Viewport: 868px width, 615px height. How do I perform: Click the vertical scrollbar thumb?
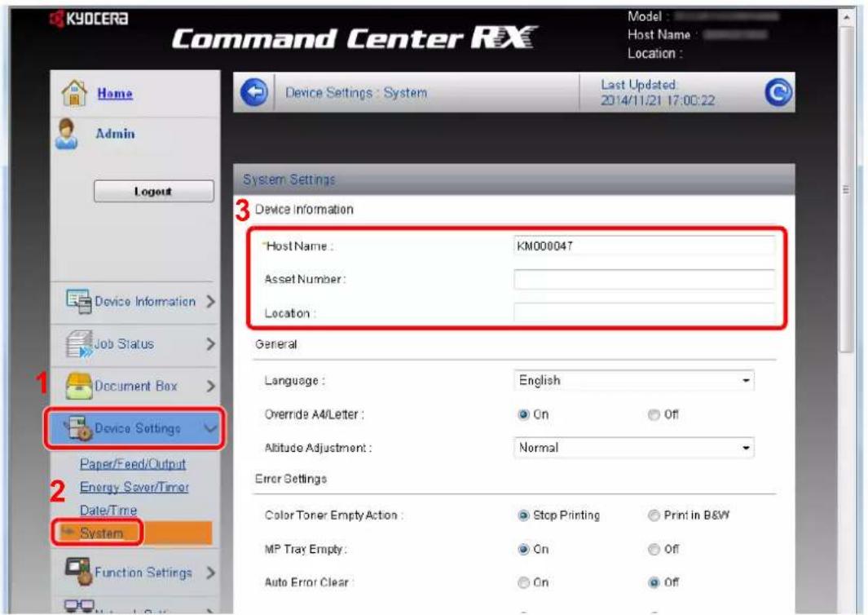(846, 189)
